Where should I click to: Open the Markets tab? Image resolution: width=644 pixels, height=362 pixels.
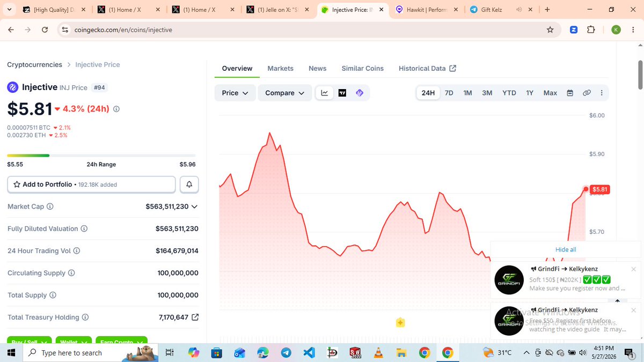pyautogui.click(x=281, y=68)
